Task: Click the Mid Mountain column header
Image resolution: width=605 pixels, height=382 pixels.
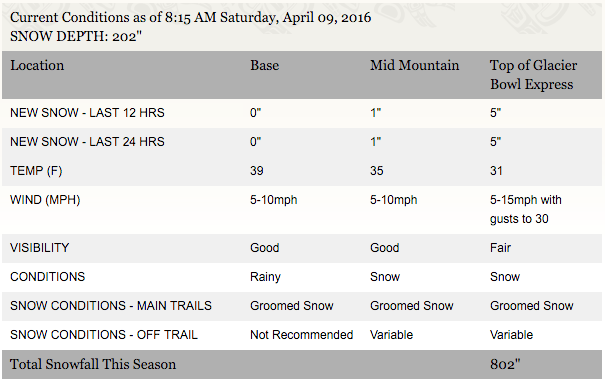Action: tap(415, 65)
